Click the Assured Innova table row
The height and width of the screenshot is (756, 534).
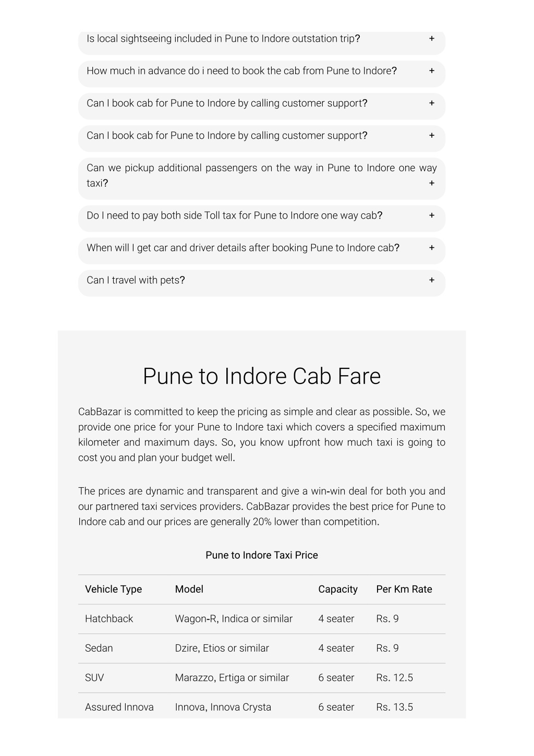pyautogui.click(x=262, y=706)
